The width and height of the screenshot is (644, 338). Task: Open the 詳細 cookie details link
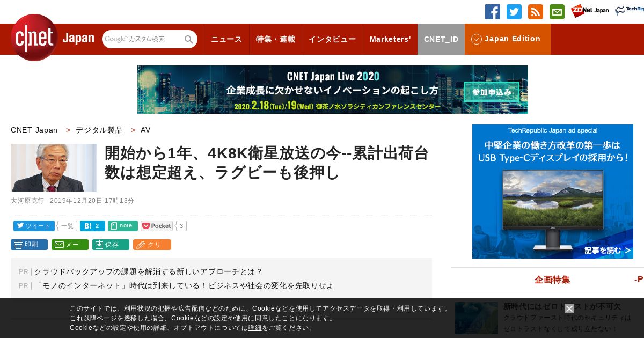tap(255, 328)
